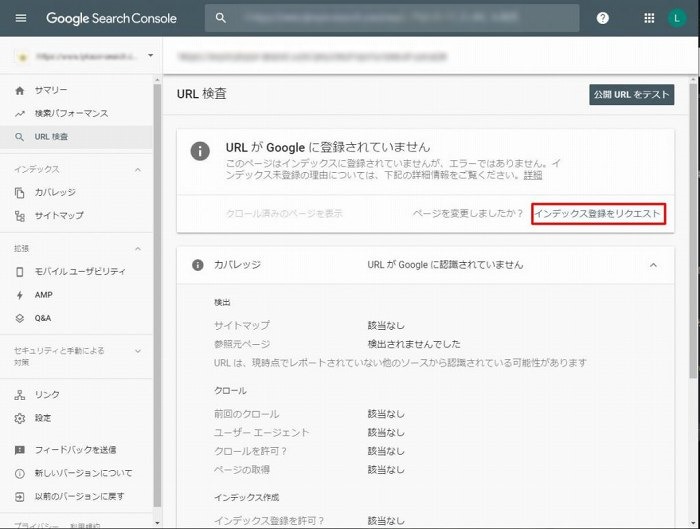Open the 詳細 link in the status card

coord(533,175)
